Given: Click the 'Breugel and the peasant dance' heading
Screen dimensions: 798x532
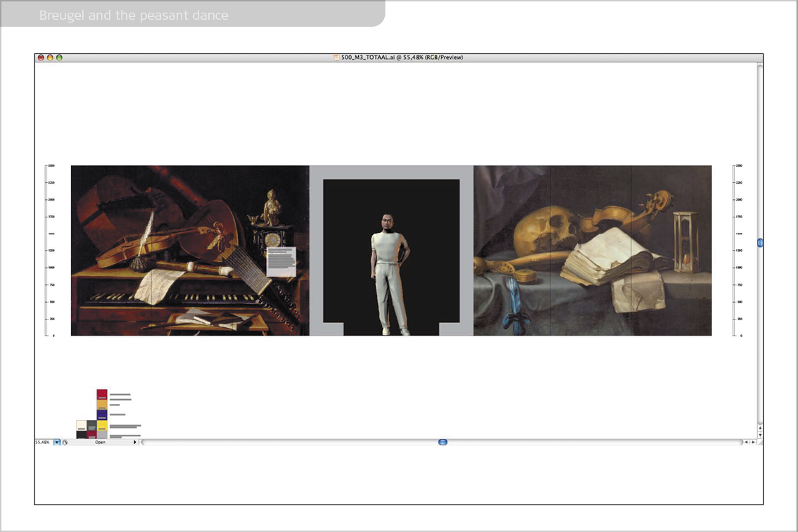Looking at the screenshot, I should point(134,15).
